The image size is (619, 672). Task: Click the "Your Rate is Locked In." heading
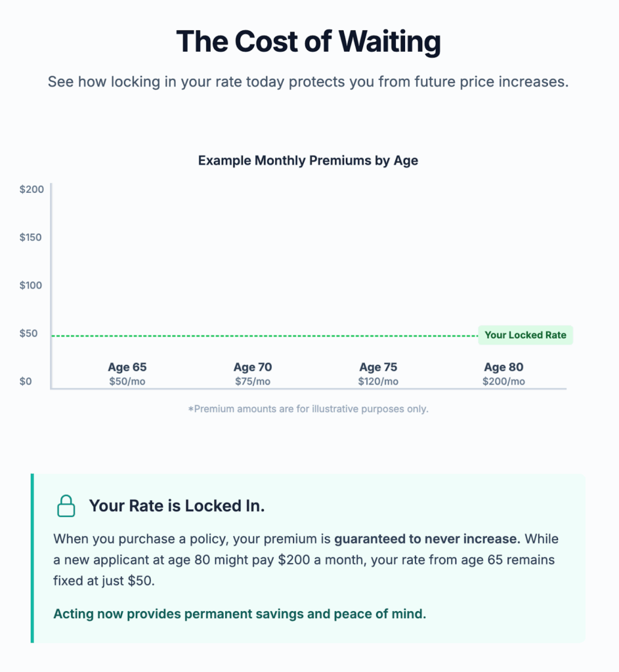(177, 506)
